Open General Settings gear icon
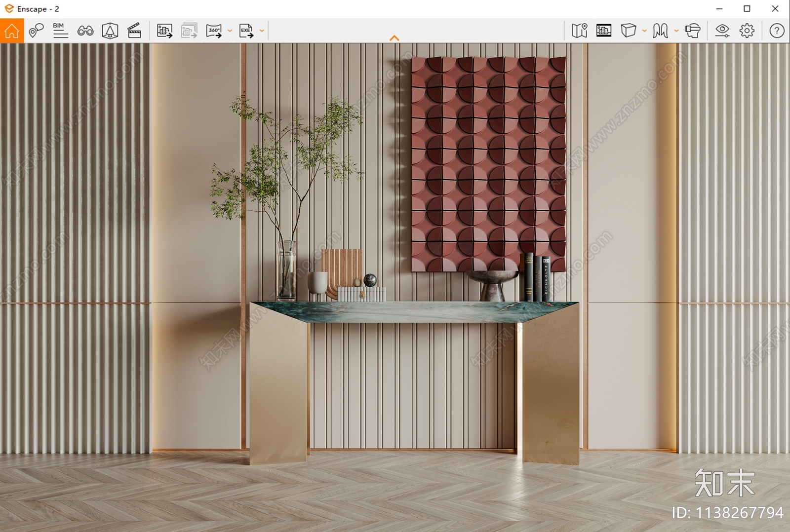This screenshot has height=532, width=790. pos(747,31)
